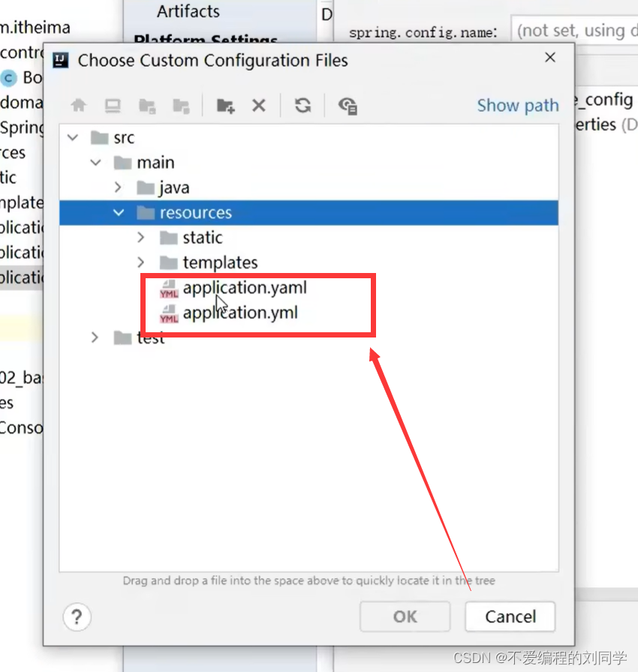Toggle show hidden files icon

[x=347, y=105]
